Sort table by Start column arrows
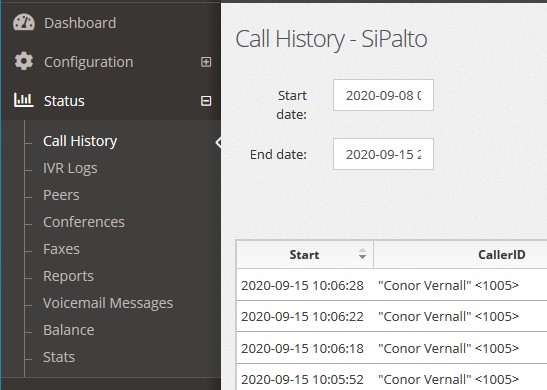 (362, 254)
